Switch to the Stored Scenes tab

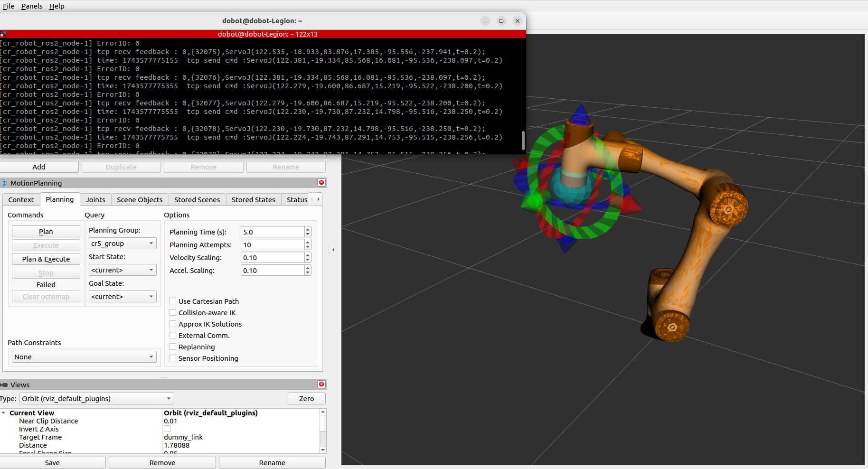[197, 200]
